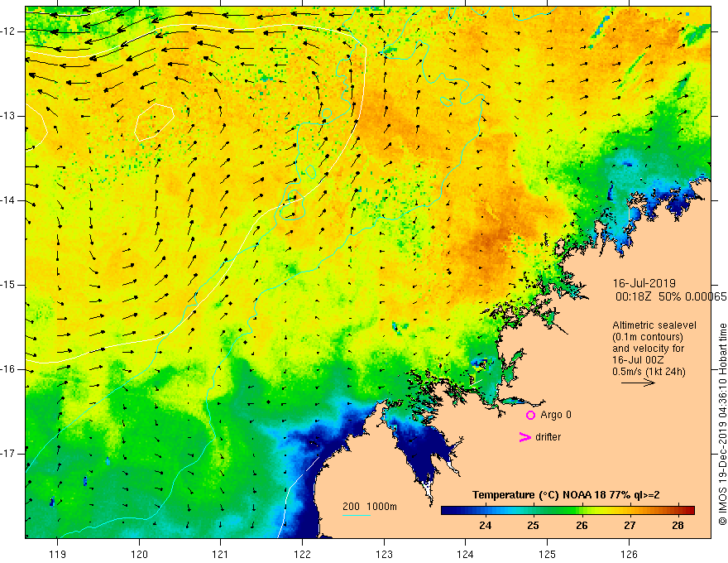This screenshot has width=728, height=563.
Task: Click the longitude axis label 119
Action: pos(57,554)
